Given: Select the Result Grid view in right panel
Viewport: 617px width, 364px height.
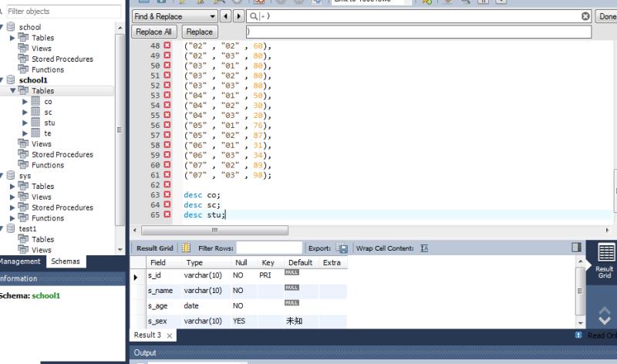Looking at the screenshot, I should pyautogui.click(x=605, y=261).
